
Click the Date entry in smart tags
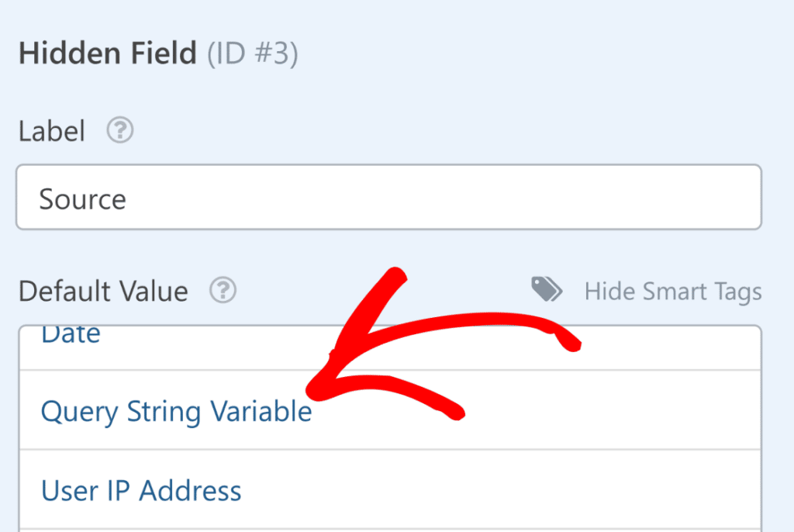[70, 333]
